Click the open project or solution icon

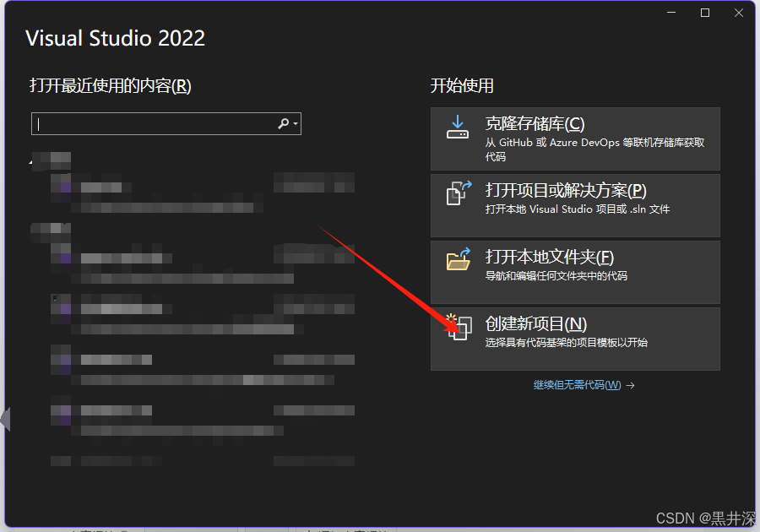click(459, 193)
